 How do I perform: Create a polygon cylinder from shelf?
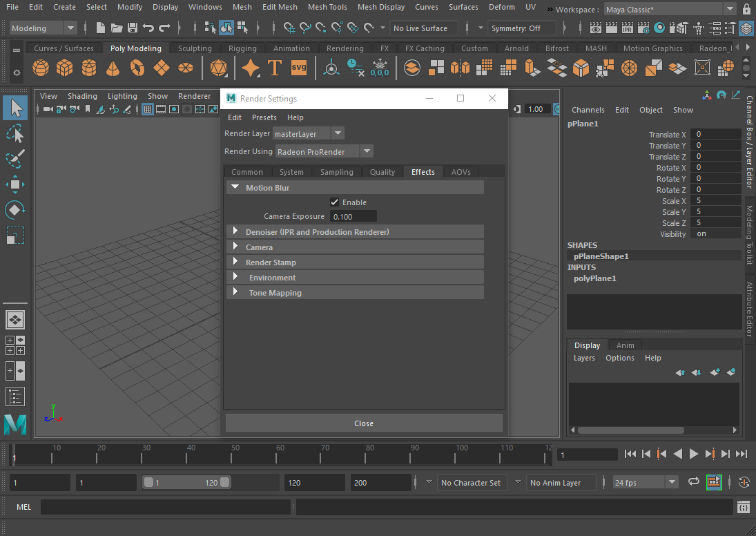(x=88, y=68)
